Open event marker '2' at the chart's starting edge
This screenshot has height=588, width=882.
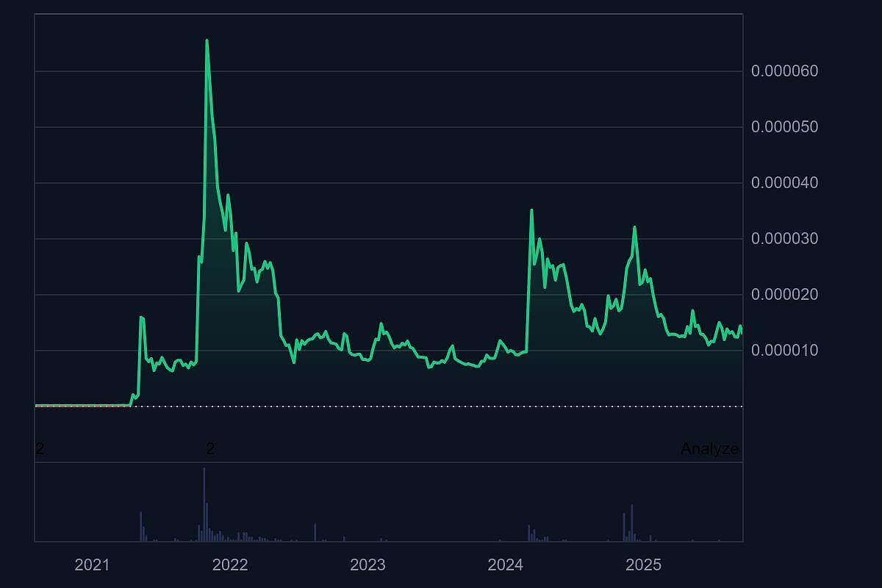pos(40,449)
